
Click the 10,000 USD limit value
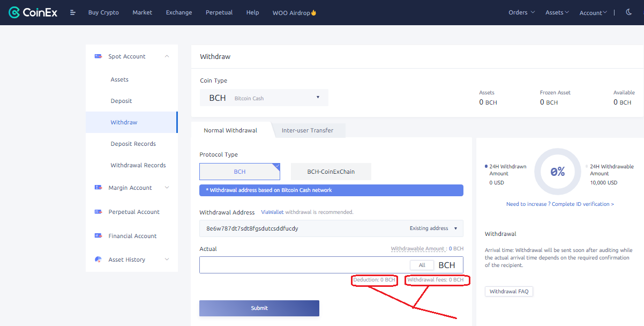[x=604, y=183]
